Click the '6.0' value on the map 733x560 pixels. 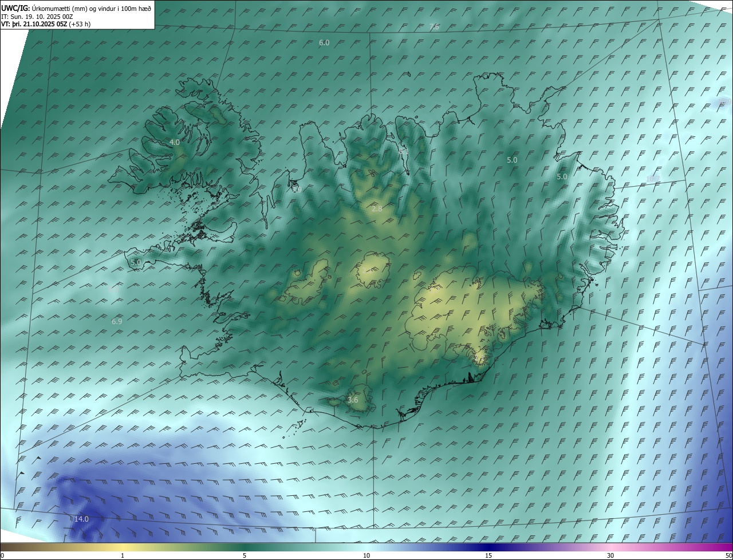pyautogui.click(x=324, y=43)
